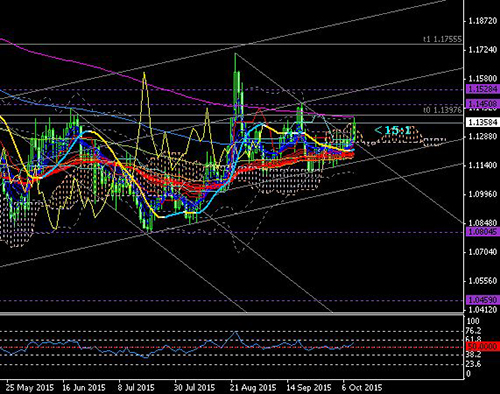The width and height of the screenshot is (500, 394).
Task: Click the t0 1.13976 line label
Action: tap(442, 110)
